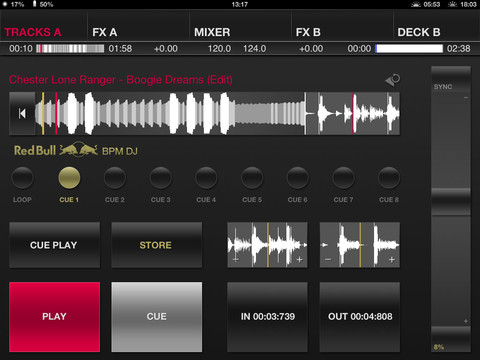
Task: Click the yellow cue marker in waveform
Action: [43, 114]
